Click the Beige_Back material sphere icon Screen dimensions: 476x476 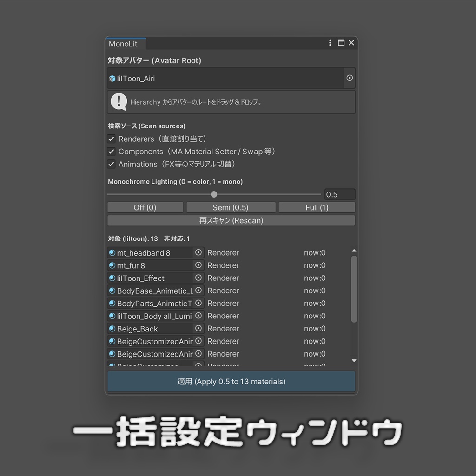[x=112, y=329]
